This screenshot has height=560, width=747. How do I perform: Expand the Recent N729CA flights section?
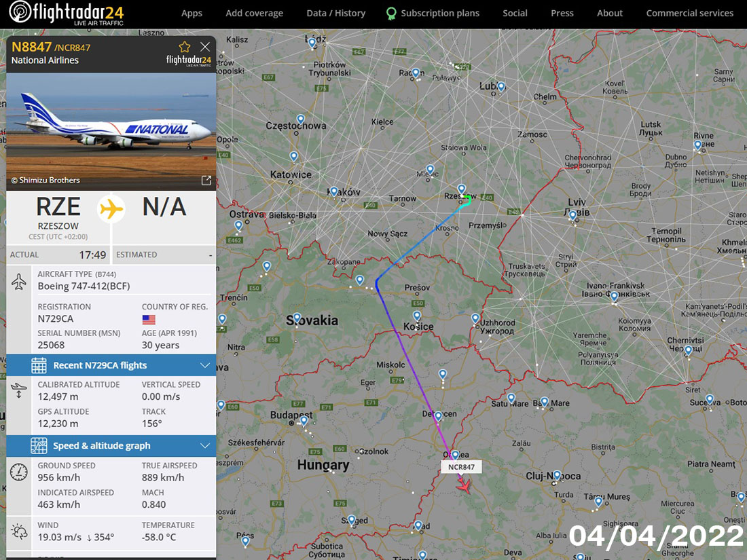111,365
